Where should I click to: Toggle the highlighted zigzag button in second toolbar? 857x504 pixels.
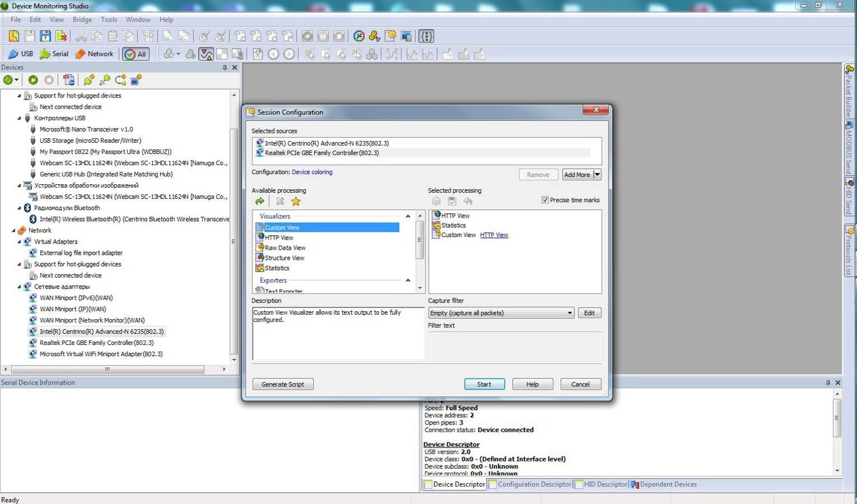tap(206, 54)
